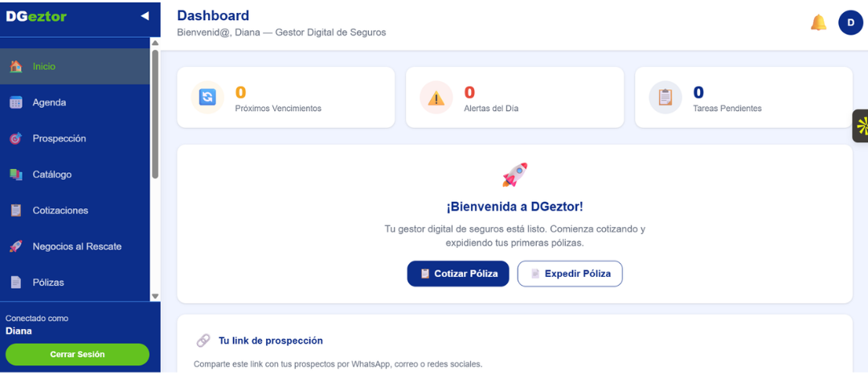
Task: Open the user avatar D menu
Action: pyautogui.click(x=851, y=23)
